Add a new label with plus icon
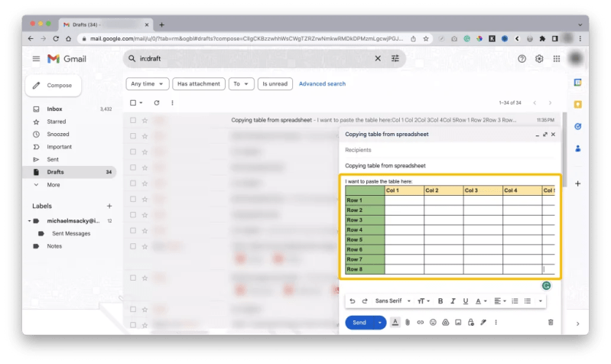Image resolution: width=611 pixels, height=364 pixels. [x=109, y=206]
